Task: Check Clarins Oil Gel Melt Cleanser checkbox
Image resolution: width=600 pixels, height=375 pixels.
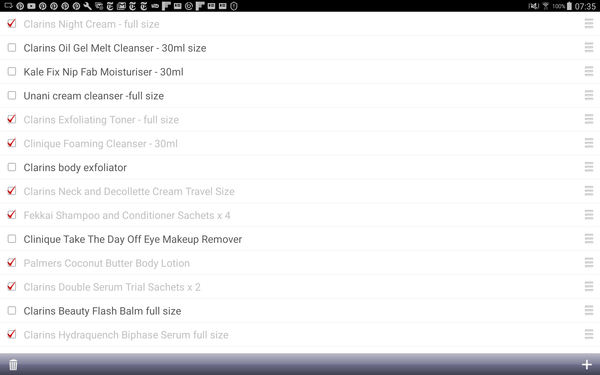Action: pos(12,47)
